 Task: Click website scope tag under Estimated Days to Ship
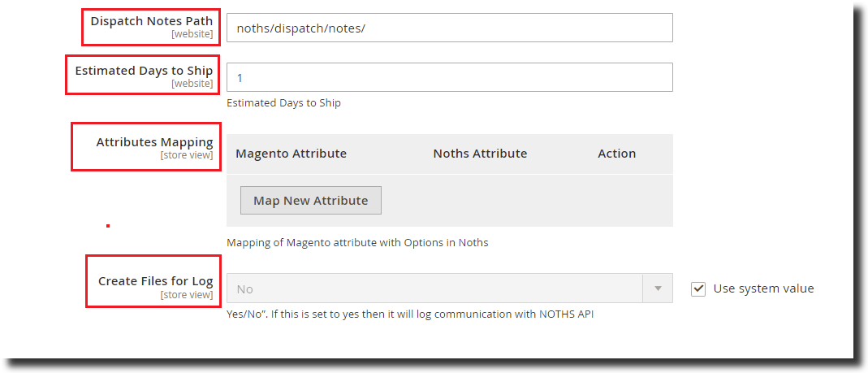click(192, 84)
